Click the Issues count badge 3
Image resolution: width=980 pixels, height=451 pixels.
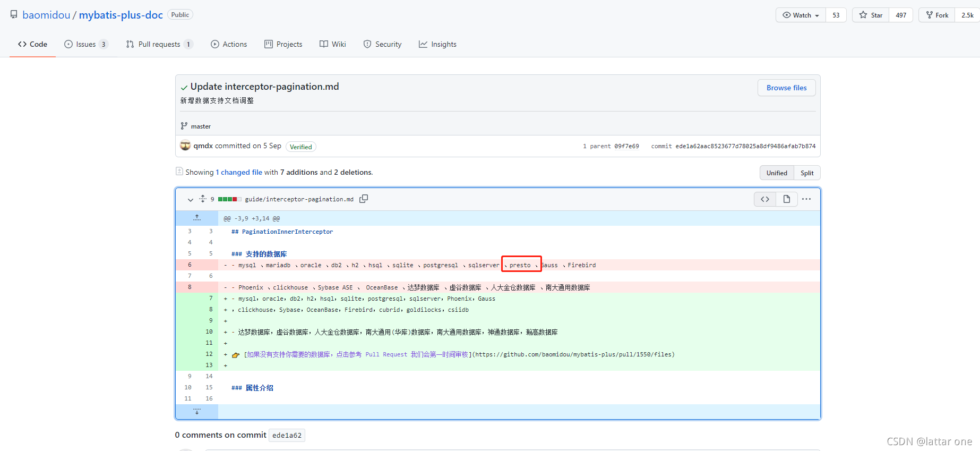pyautogui.click(x=104, y=44)
